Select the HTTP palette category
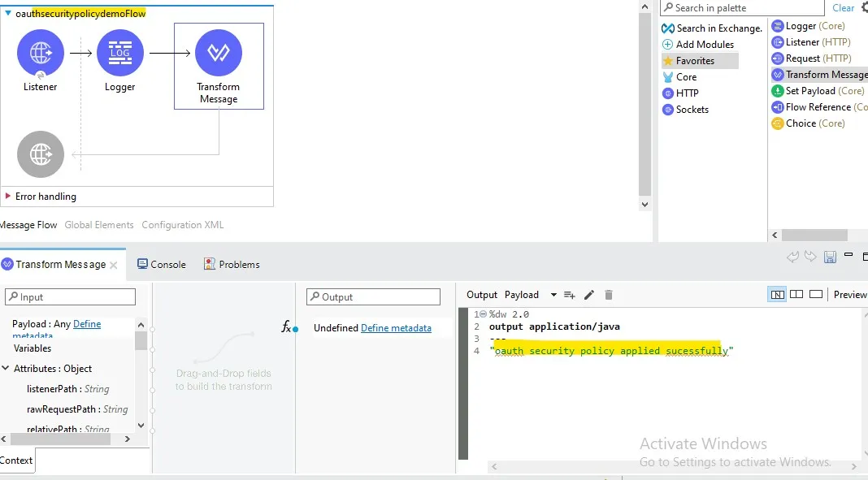Image resolution: width=868 pixels, height=480 pixels. pos(681,93)
